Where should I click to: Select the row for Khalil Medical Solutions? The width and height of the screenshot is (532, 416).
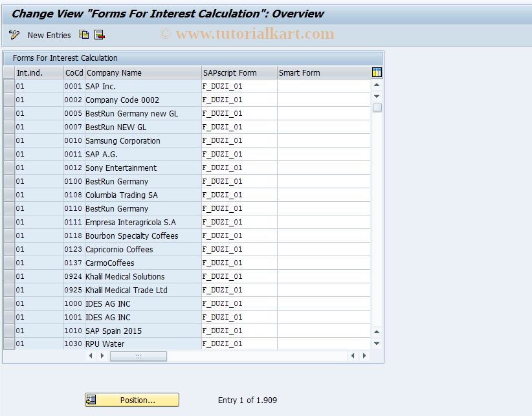(9, 276)
